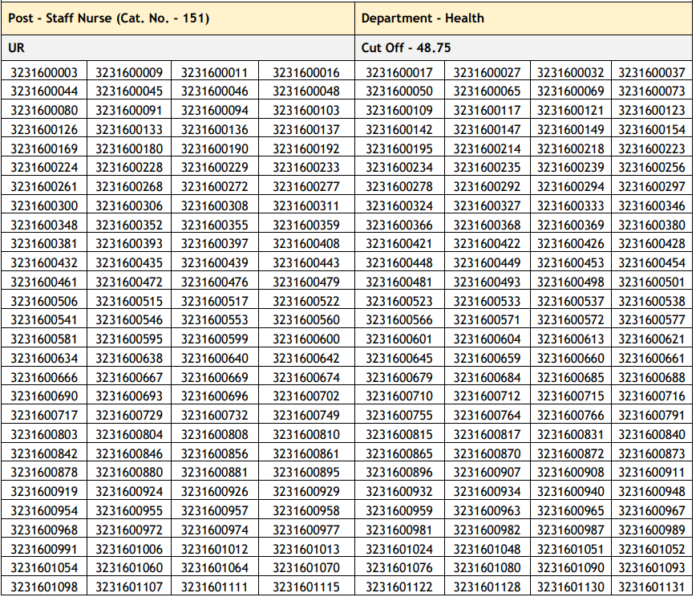Select roll number 3231600989
This screenshot has width=700, height=597.
click(x=652, y=530)
